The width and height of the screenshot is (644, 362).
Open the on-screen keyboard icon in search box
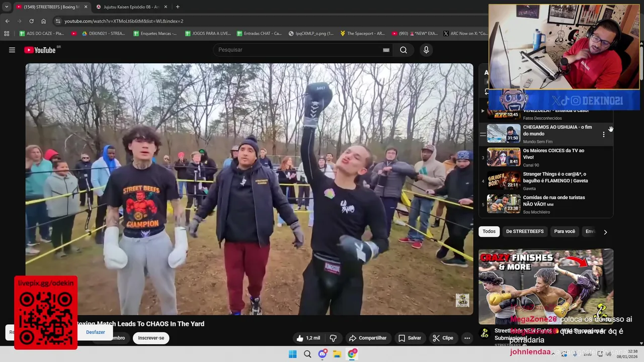click(x=386, y=50)
